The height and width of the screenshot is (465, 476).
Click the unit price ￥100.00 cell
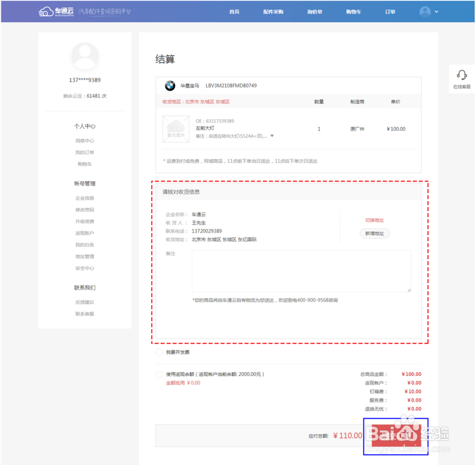pyautogui.click(x=396, y=129)
